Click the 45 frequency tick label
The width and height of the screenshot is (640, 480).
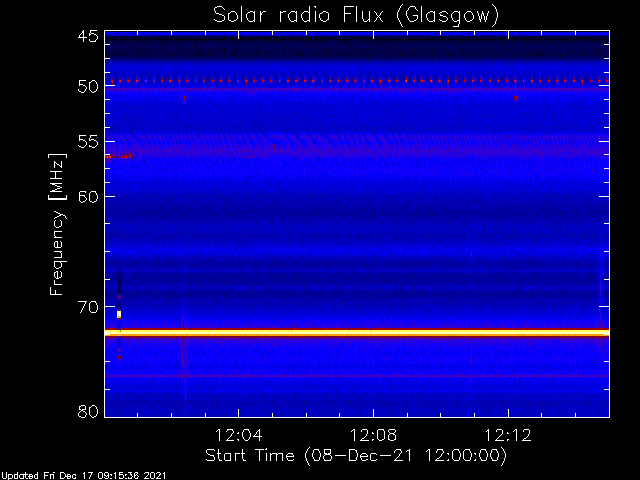pos(88,37)
